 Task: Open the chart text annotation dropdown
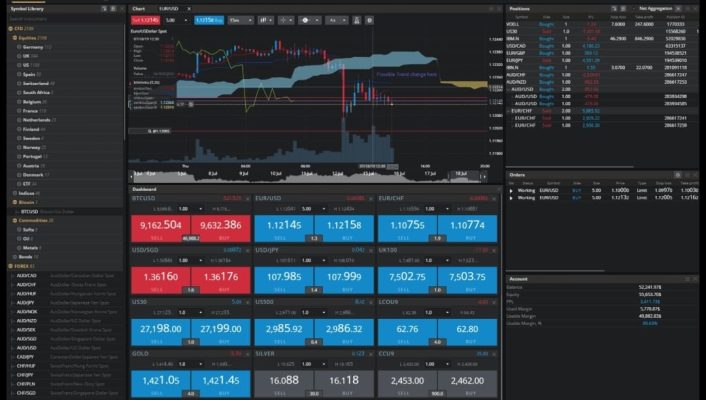coord(336,20)
